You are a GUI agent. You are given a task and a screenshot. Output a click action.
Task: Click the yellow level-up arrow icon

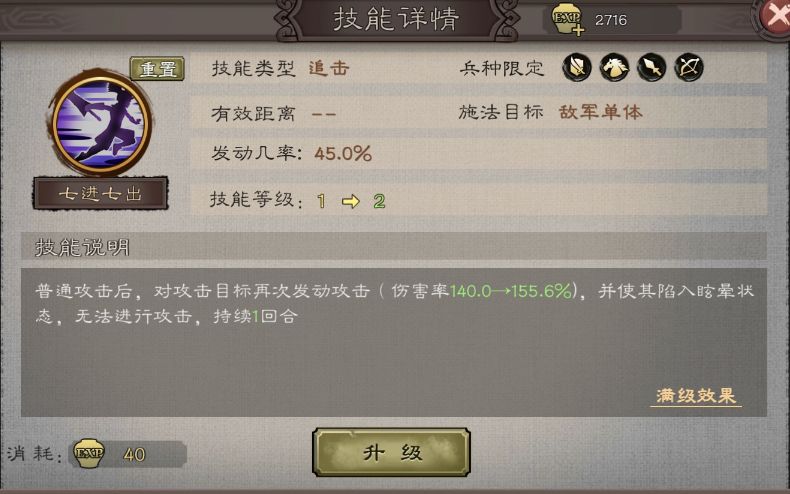(x=351, y=202)
